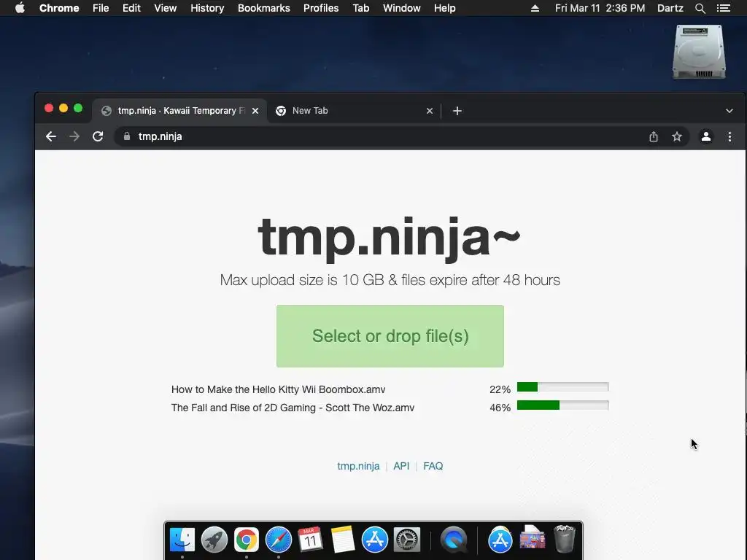Open the Tab menu
Viewport: 747px width, 560px height.
(360, 8)
